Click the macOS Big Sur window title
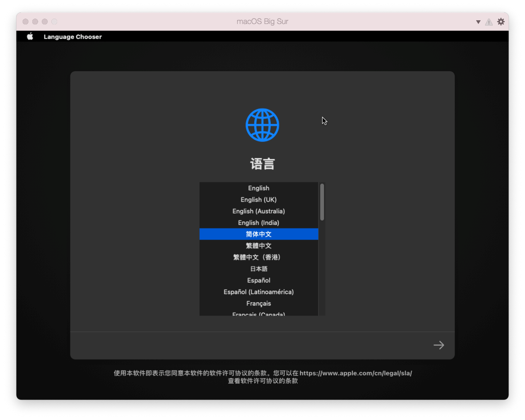The image size is (525, 420). [x=262, y=22]
